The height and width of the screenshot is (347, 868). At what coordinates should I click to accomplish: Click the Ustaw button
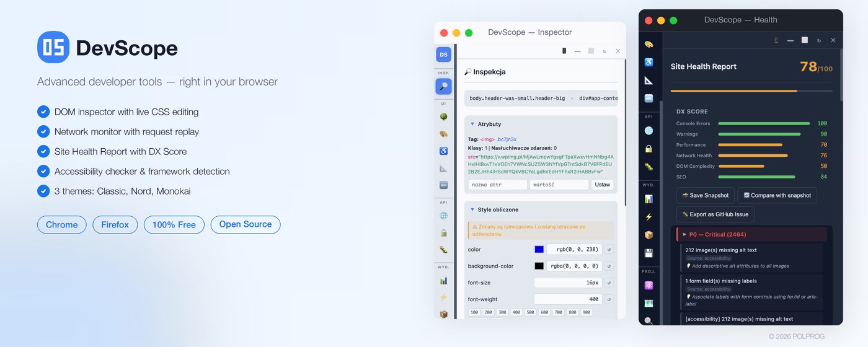[x=602, y=185]
